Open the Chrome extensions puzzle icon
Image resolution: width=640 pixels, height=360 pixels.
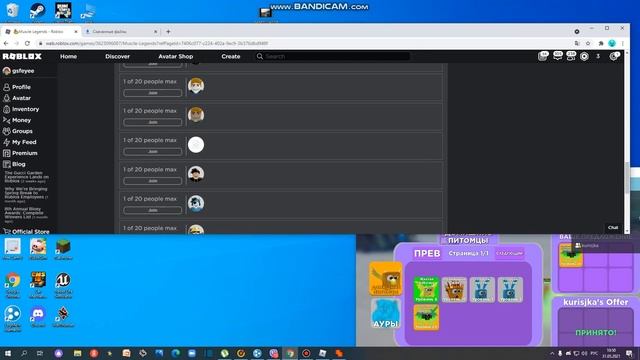[601, 43]
